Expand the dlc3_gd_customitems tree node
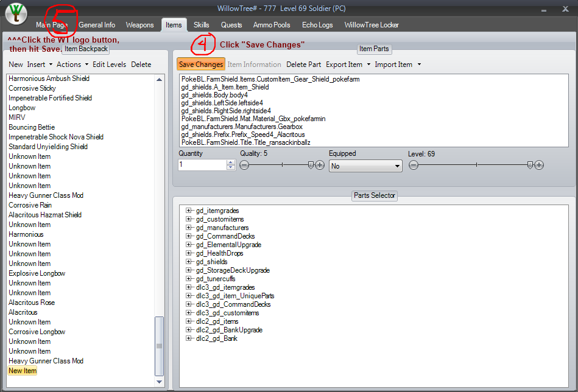Viewport: 578px width, 392px height. 188,312
